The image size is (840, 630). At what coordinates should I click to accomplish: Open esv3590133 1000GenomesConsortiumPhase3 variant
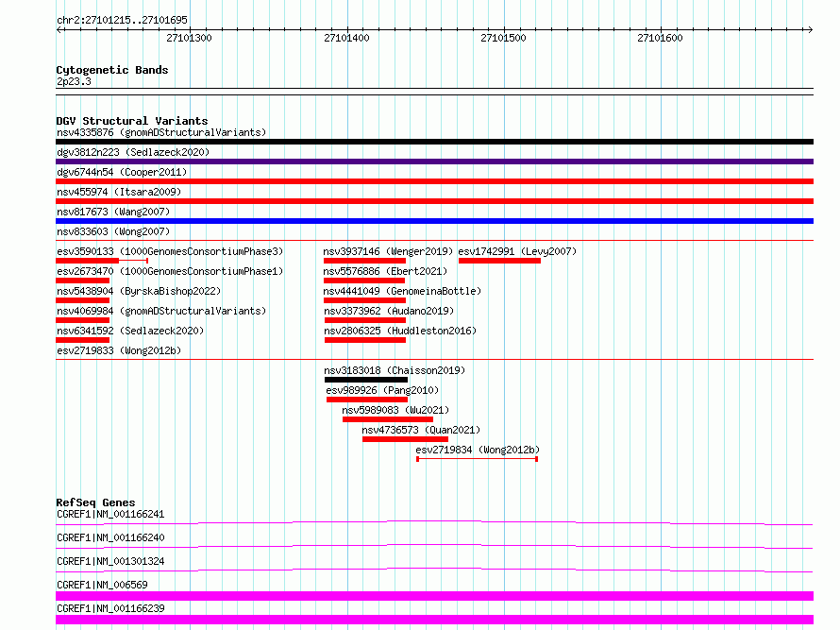170,251
